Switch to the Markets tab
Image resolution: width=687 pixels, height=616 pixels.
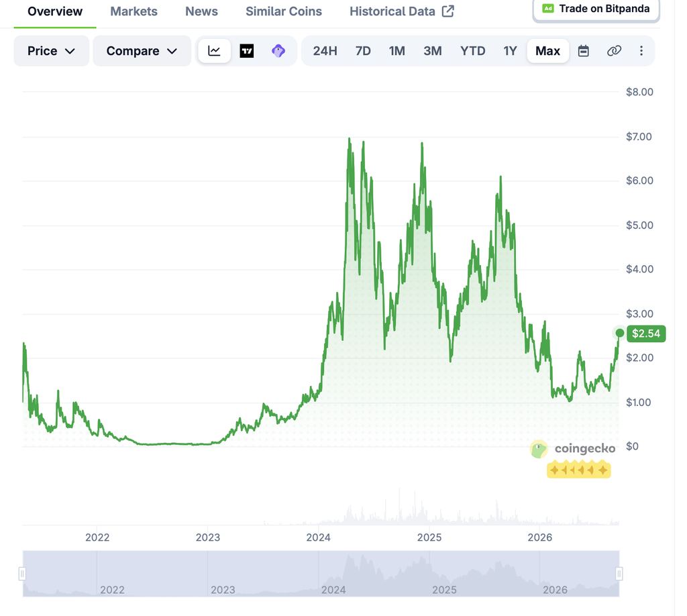click(x=134, y=11)
